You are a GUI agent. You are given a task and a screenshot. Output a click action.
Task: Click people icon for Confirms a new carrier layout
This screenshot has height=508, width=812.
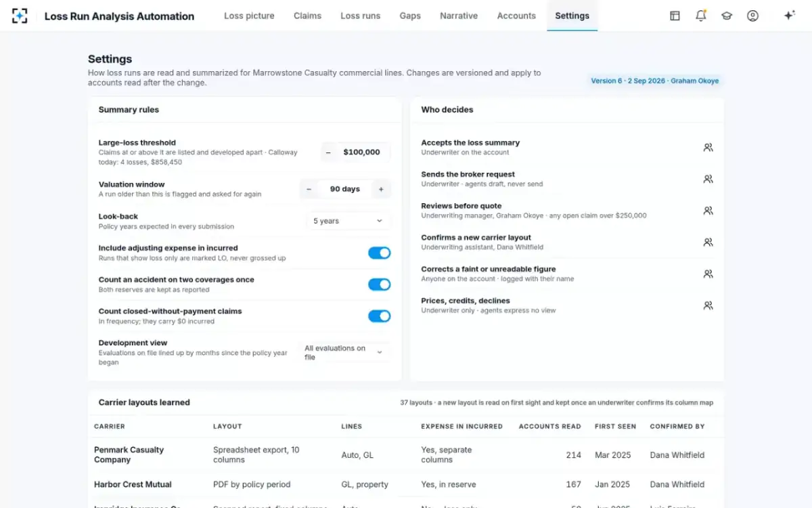[x=708, y=242]
